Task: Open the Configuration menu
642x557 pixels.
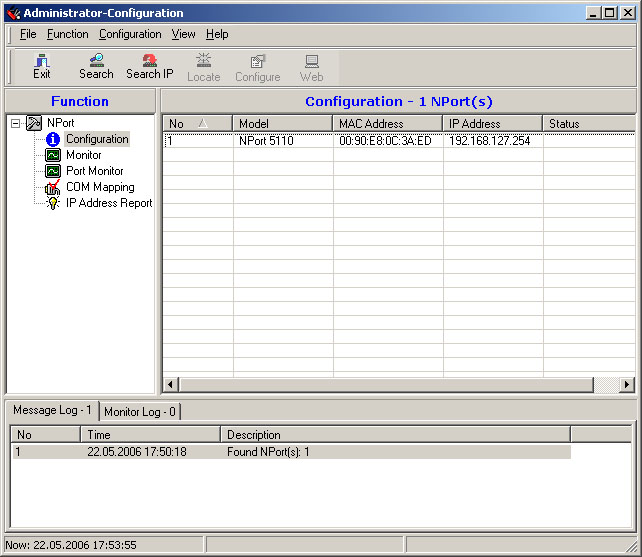Action: 130,34
